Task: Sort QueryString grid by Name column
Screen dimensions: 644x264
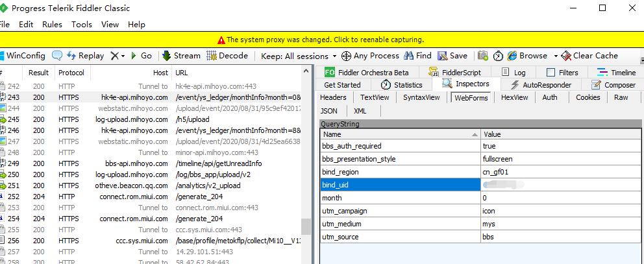Action: (x=400, y=134)
